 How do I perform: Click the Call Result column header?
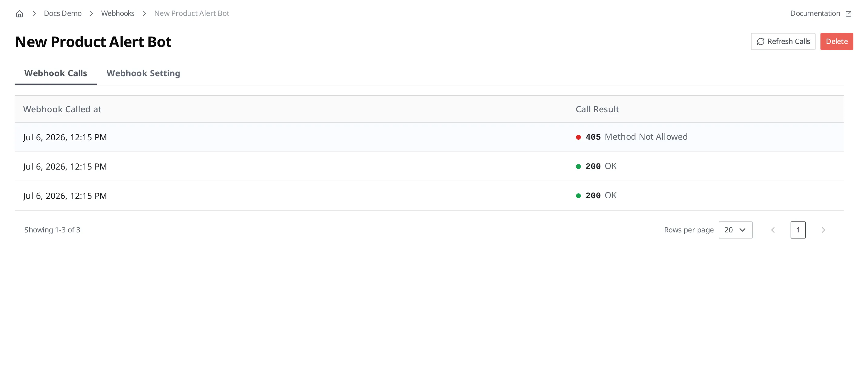pos(597,109)
